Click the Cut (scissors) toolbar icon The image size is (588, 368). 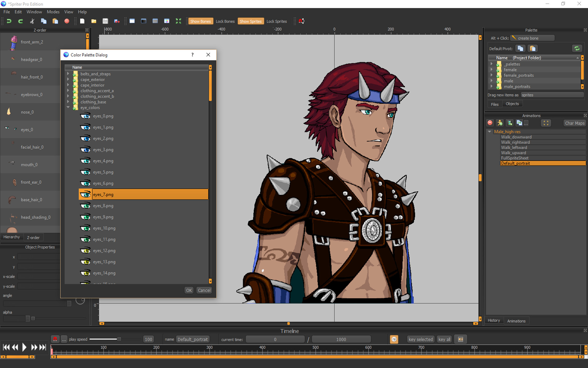32,21
